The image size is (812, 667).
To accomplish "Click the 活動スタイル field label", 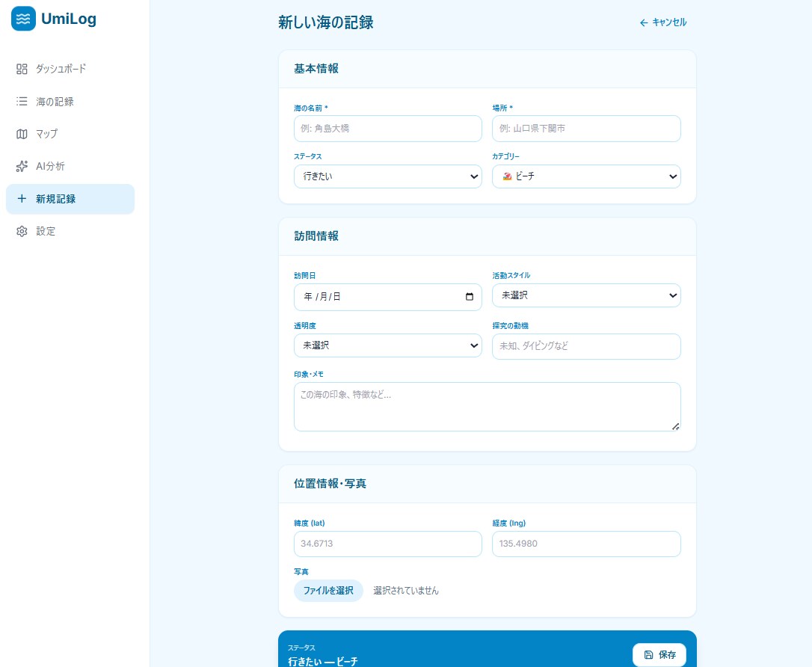I will pos(511,275).
